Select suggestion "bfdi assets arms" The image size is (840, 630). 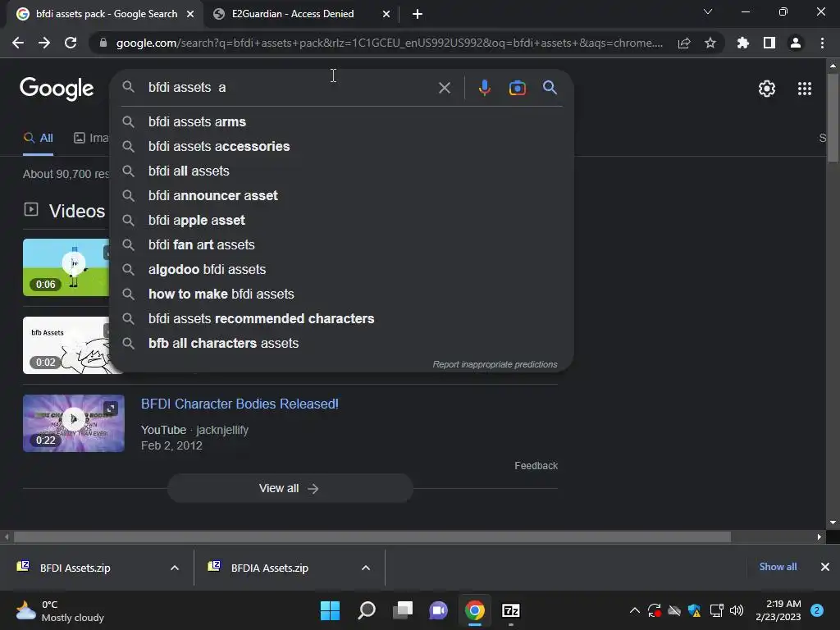pyautogui.click(x=342, y=121)
